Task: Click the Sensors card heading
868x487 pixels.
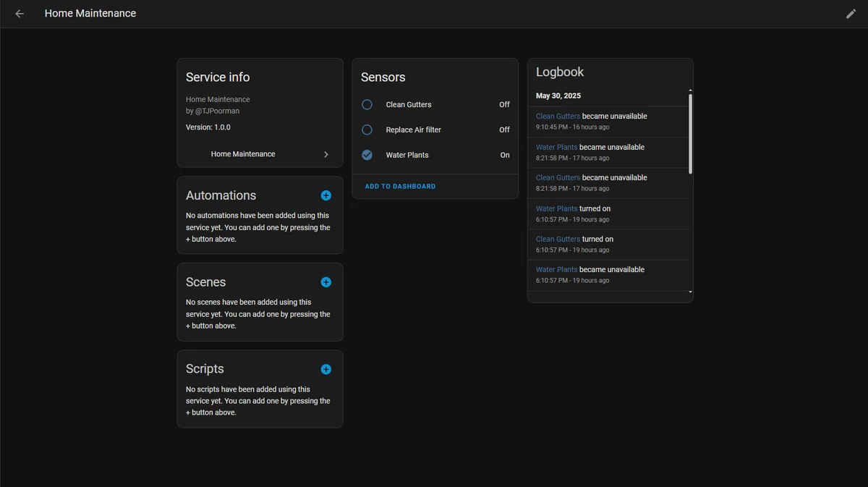Action: pyautogui.click(x=383, y=77)
